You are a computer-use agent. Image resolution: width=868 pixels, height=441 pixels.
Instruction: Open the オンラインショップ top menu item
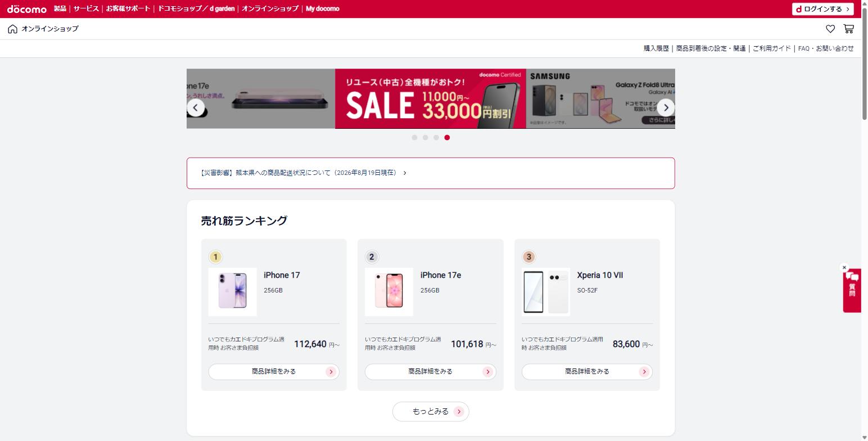point(270,9)
